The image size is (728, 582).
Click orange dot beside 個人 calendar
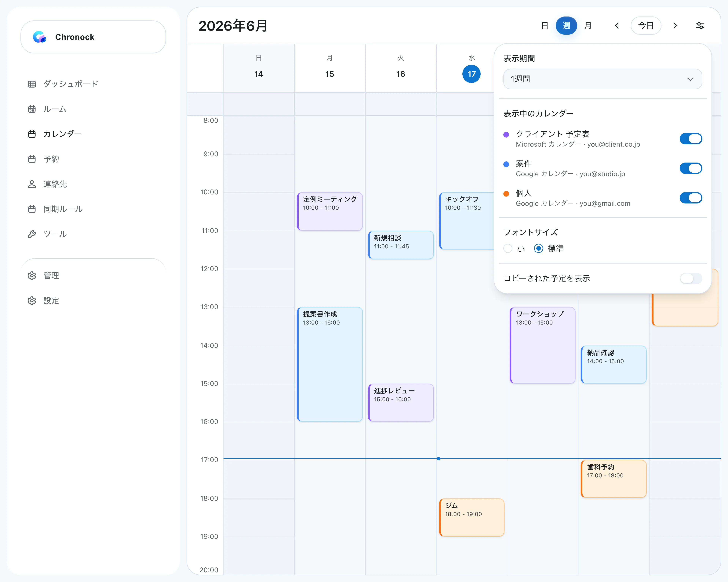(506, 194)
